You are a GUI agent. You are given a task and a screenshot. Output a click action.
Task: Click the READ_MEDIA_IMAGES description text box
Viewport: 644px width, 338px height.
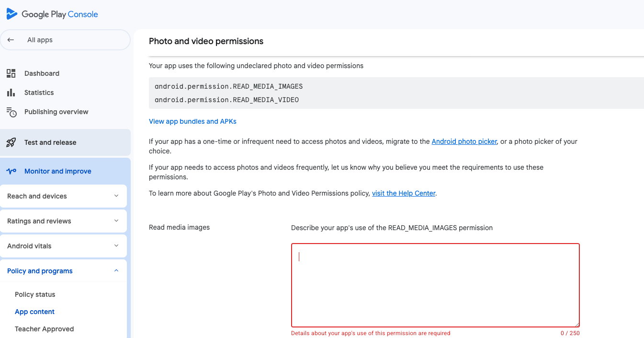point(435,285)
